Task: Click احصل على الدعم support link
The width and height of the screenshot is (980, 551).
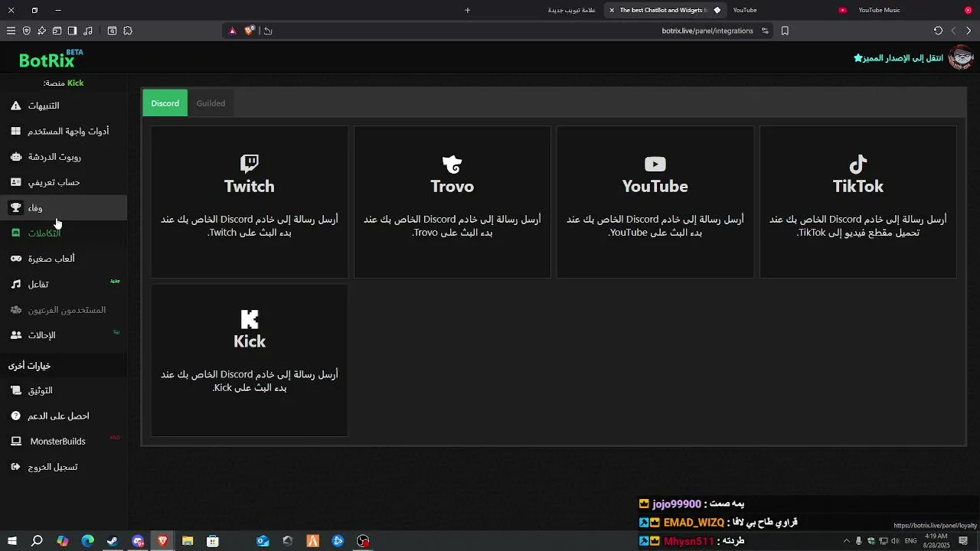Action: pyautogui.click(x=64, y=416)
